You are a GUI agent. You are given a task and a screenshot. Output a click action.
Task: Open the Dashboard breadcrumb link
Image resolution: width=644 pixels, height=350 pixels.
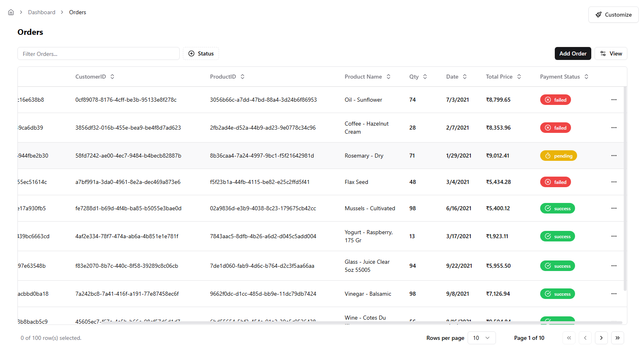[x=42, y=12]
